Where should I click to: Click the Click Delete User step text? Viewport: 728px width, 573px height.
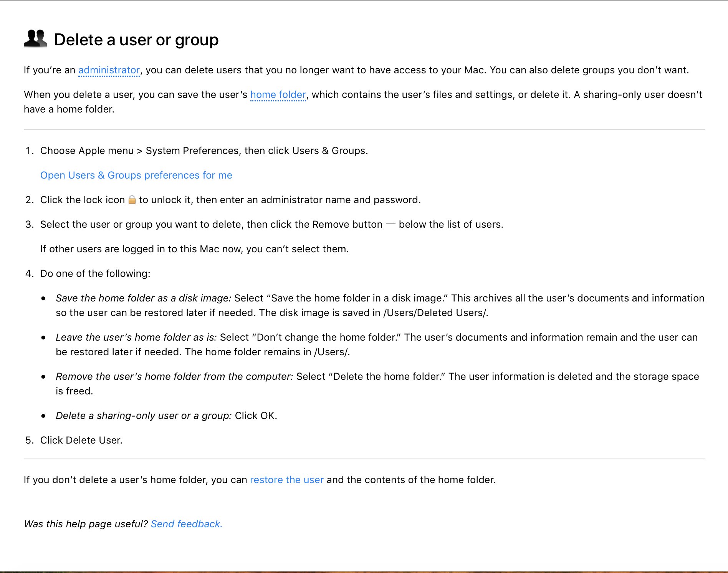[x=81, y=441]
